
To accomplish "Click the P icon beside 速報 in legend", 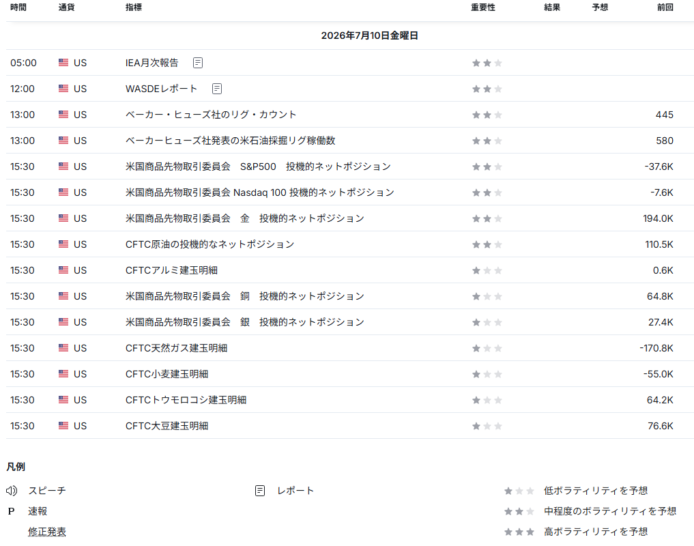I will 12,511.
